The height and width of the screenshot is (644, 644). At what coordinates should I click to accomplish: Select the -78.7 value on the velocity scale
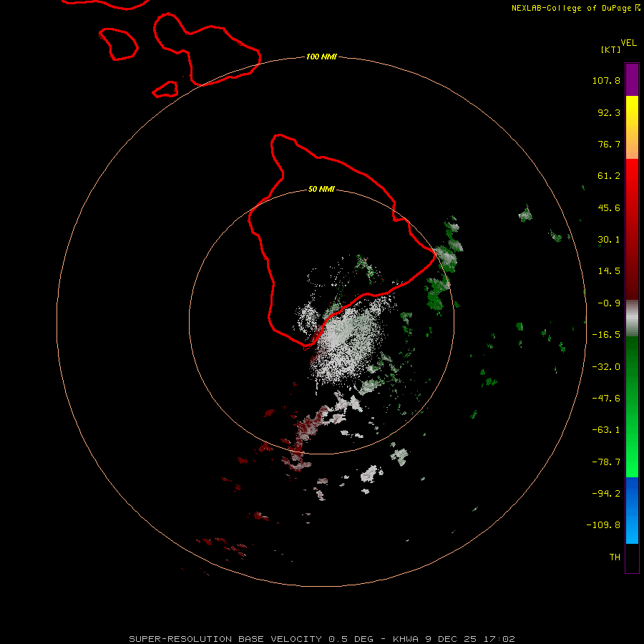click(x=606, y=462)
